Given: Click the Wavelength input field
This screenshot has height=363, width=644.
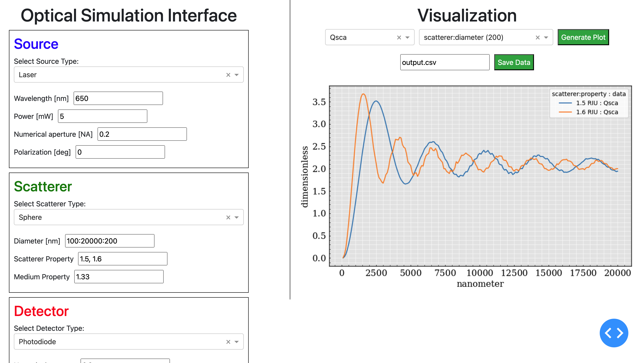Looking at the screenshot, I should click(118, 98).
